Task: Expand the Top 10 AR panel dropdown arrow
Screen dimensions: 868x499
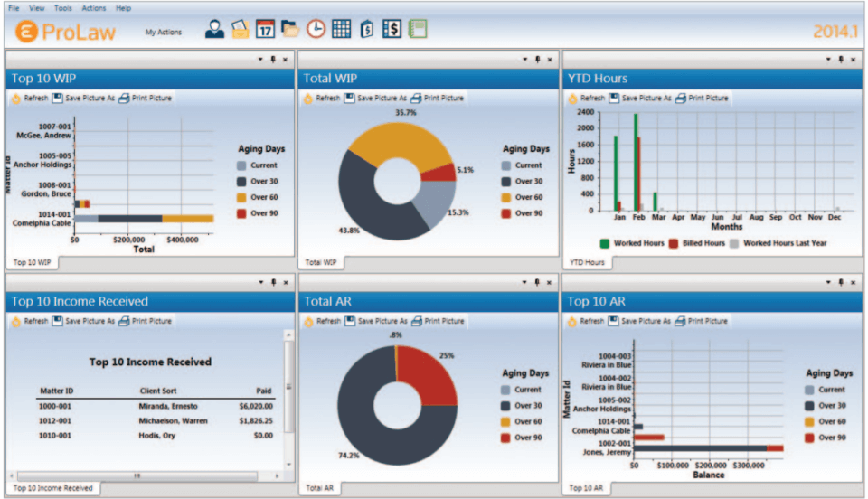Action: pyautogui.click(x=828, y=282)
